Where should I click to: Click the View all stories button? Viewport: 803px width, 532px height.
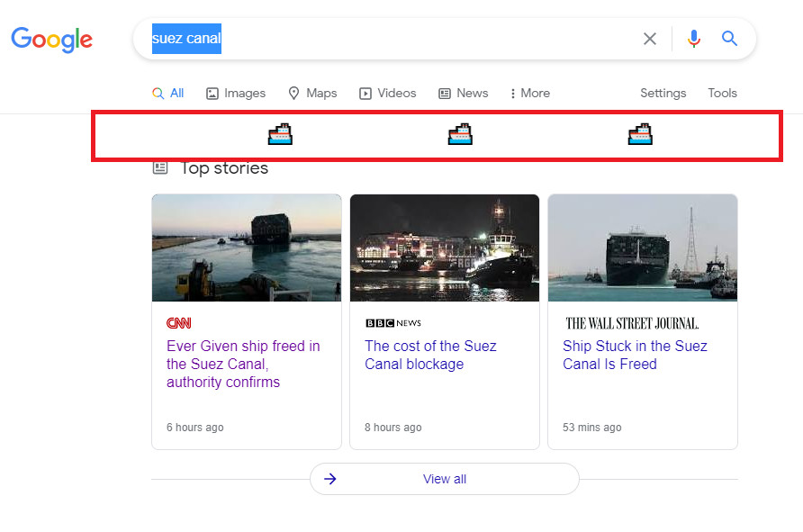445,479
